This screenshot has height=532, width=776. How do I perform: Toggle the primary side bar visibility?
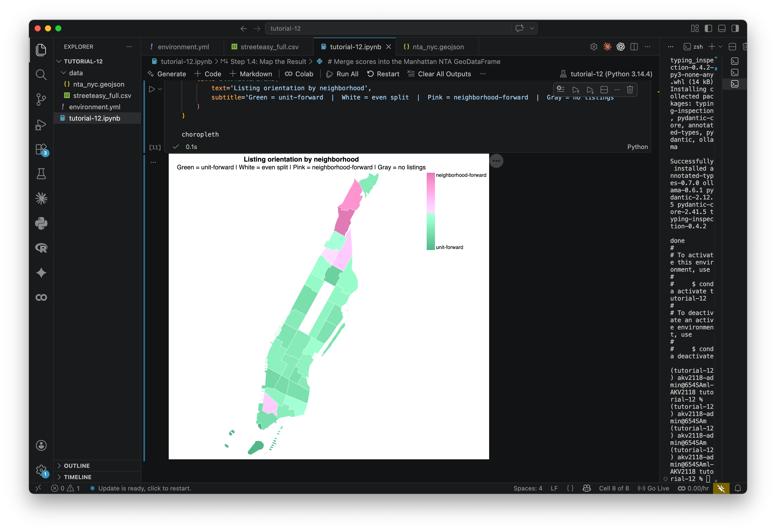(708, 28)
